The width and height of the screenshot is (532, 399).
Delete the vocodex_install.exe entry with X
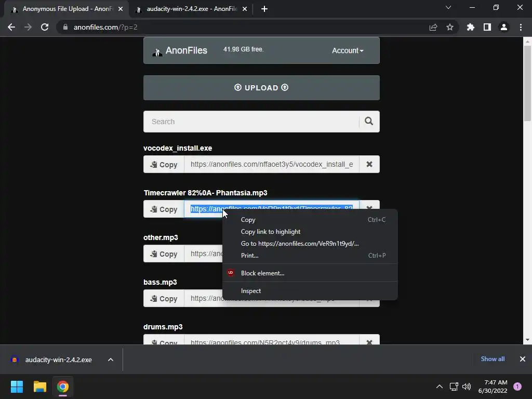pyautogui.click(x=369, y=164)
